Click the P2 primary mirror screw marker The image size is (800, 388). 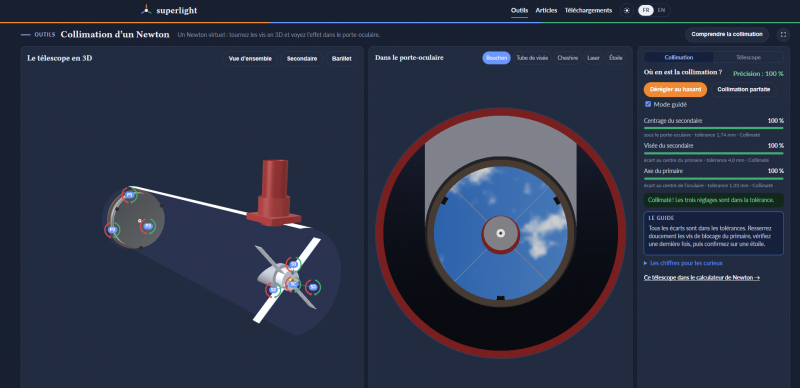coord(113,230)
